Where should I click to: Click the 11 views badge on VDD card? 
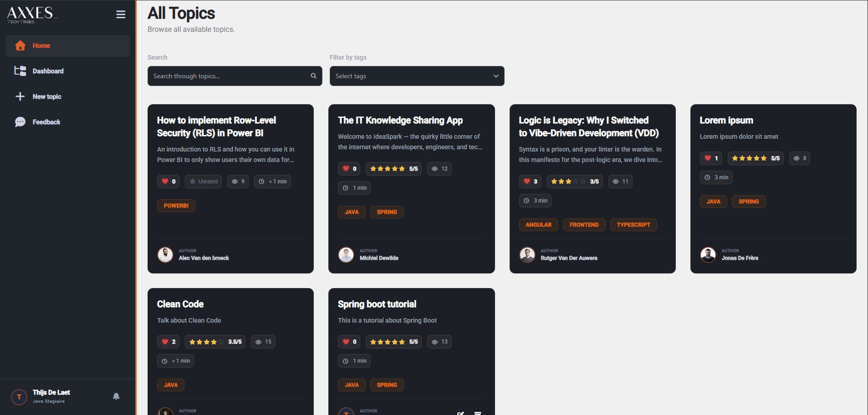620,182
